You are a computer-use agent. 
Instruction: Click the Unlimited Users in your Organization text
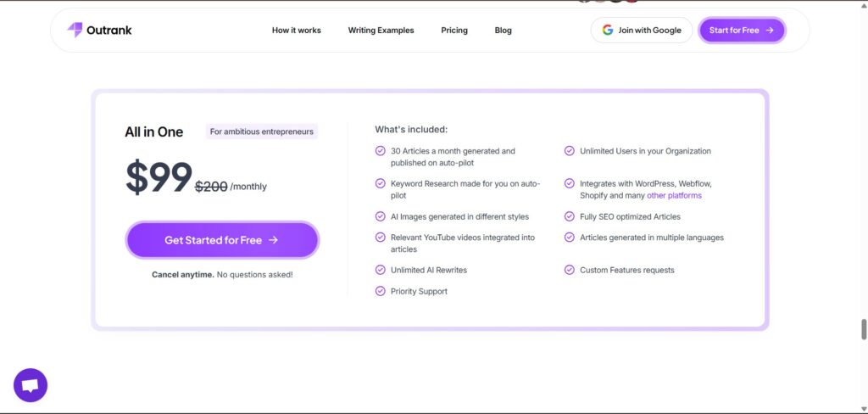point(645,151)
